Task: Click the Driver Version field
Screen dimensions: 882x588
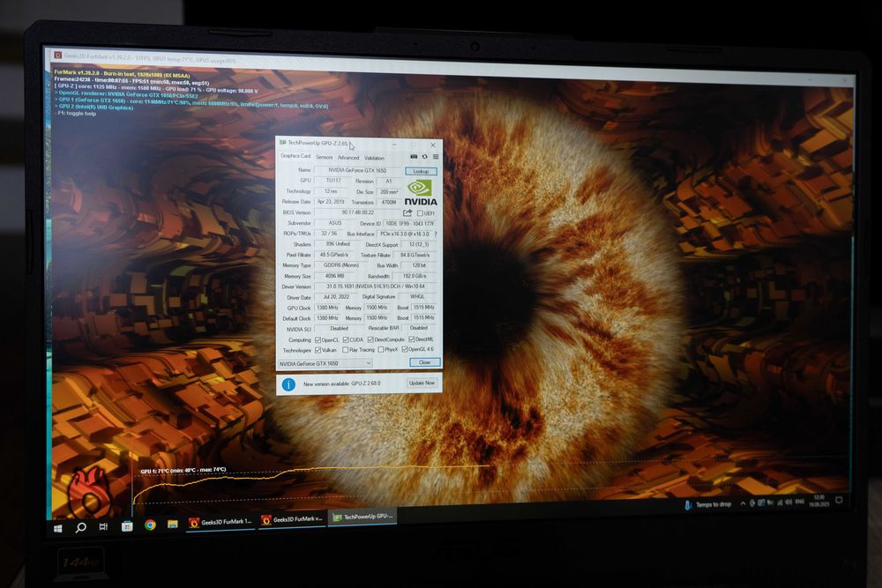Action: (377, 287)
